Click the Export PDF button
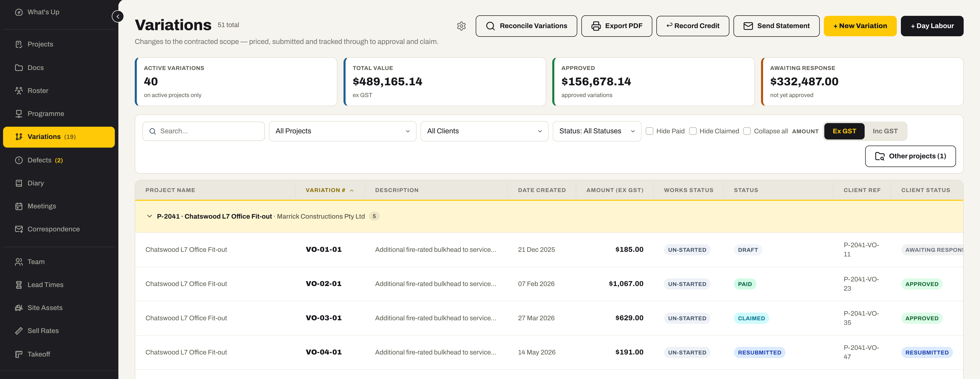Image resolution: width=980 pixels, height=379 pixels. 616,26
